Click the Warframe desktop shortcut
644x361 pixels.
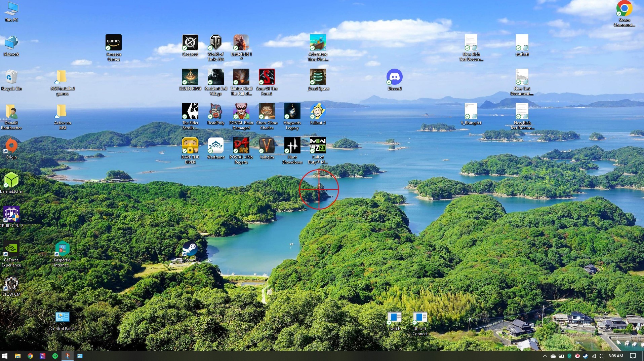(215, 146)
